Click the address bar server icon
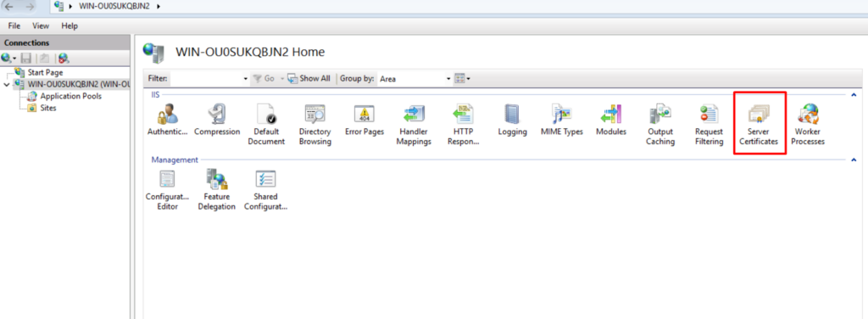Screen dimensions: 868x319 59,6
